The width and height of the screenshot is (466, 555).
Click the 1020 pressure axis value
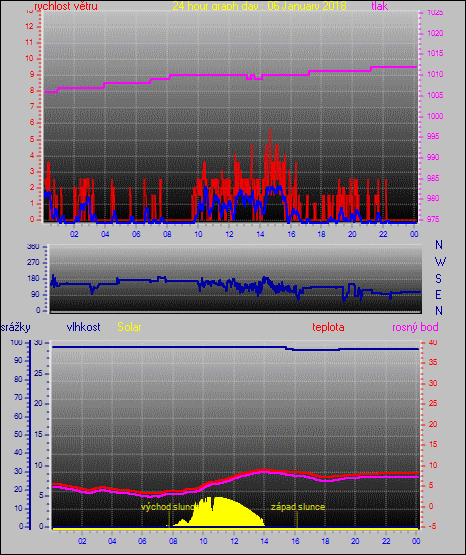[x=435, y=33]
